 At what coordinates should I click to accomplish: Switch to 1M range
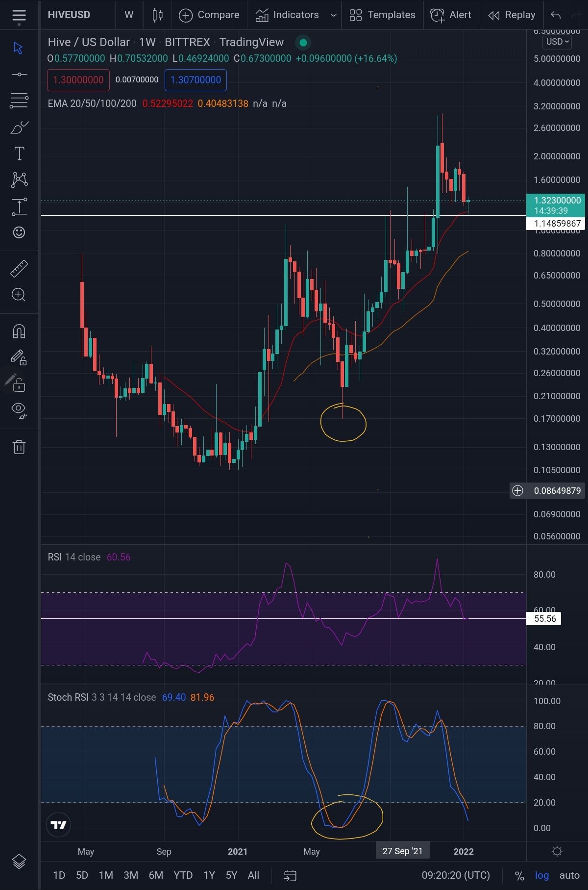tap(106, 875)
